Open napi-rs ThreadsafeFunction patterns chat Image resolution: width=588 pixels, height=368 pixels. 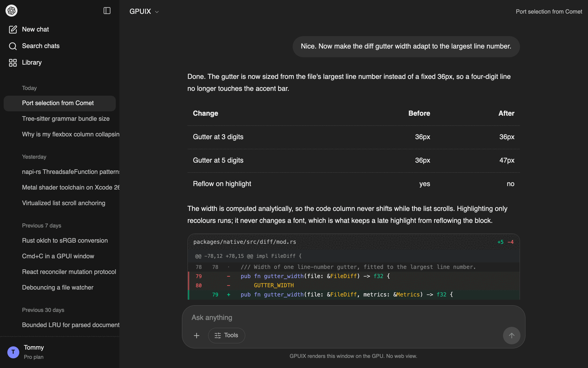tap(60, 172)
